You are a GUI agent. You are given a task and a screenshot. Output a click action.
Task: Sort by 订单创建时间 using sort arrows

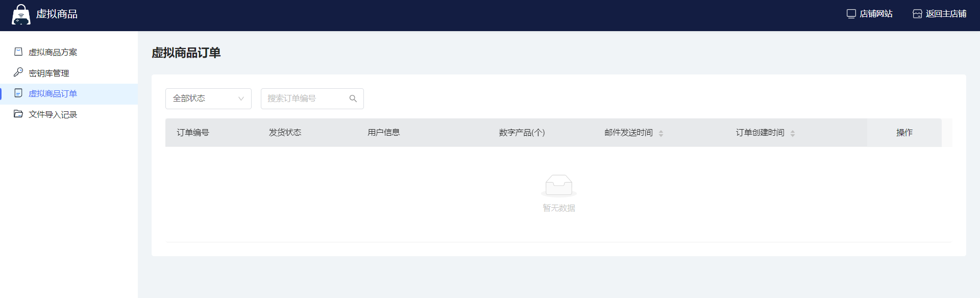[792, 133]
